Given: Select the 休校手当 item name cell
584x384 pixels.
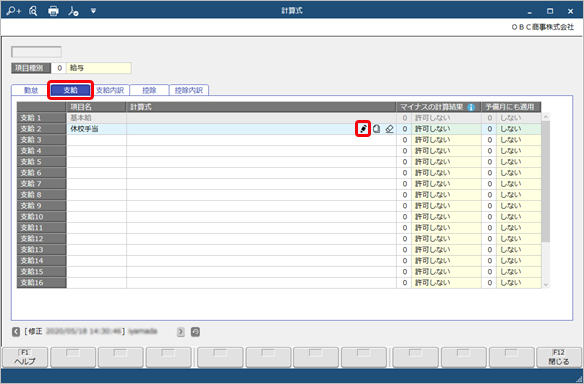Looking at the screenshot, I should coord(96,129).
